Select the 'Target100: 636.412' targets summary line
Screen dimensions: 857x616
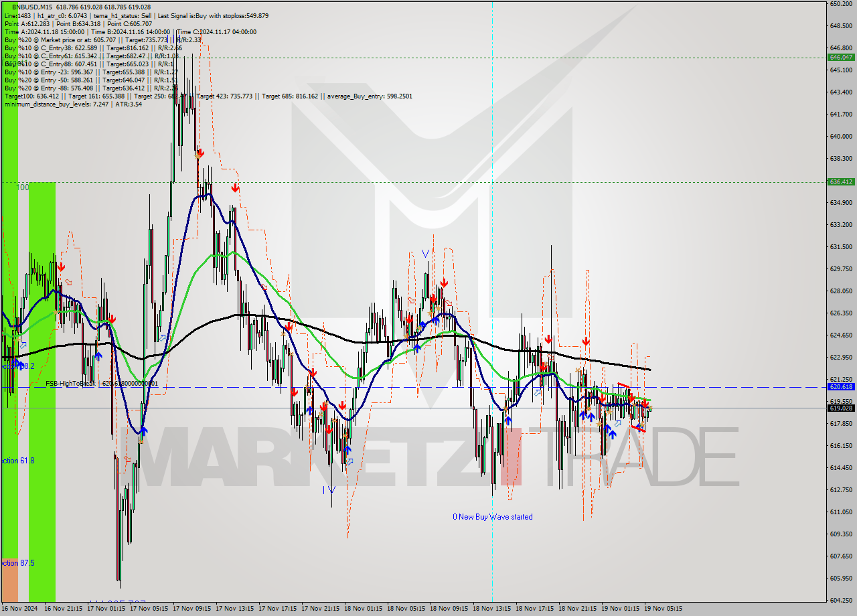click(x=208, y=96)
